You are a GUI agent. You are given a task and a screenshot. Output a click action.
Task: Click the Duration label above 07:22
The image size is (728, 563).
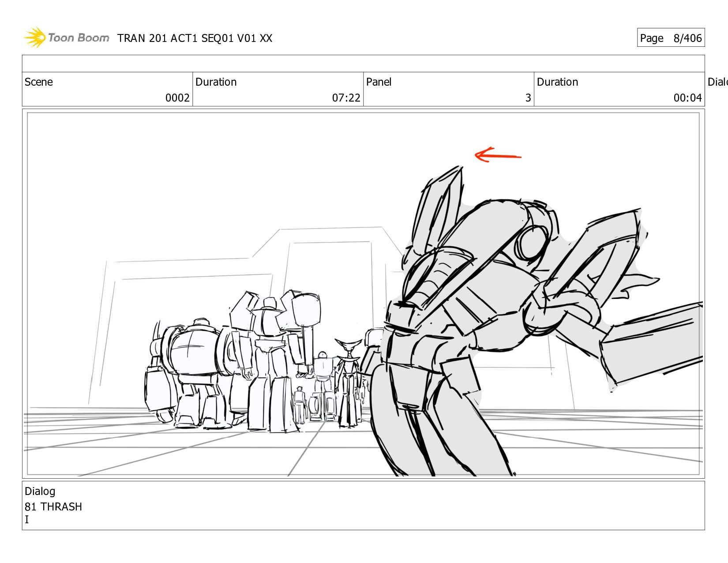pos(216,82)
